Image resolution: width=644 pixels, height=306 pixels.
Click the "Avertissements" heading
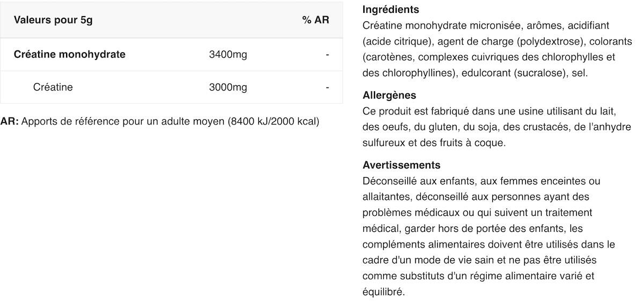(401, 165)
